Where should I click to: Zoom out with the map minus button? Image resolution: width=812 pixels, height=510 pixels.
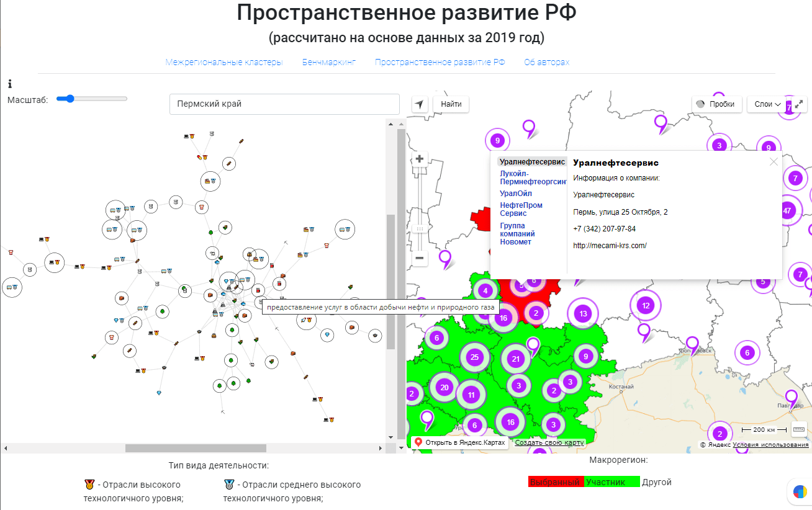420,257
